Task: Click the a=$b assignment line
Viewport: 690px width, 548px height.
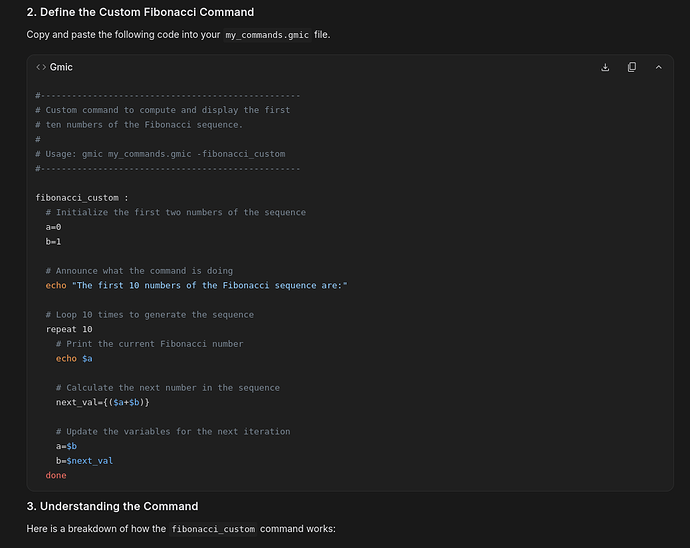Action: point(66,446)
